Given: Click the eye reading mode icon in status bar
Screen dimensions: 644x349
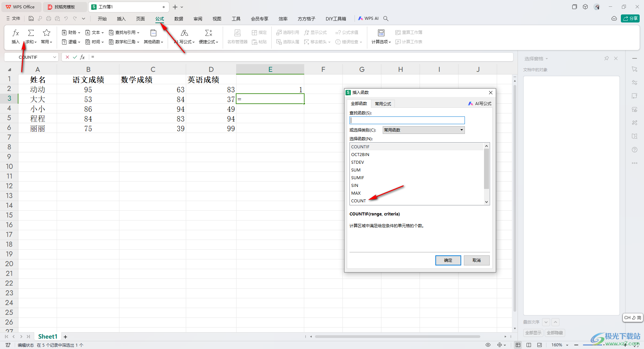Looking at the screenshot, I should coord(488,345).
